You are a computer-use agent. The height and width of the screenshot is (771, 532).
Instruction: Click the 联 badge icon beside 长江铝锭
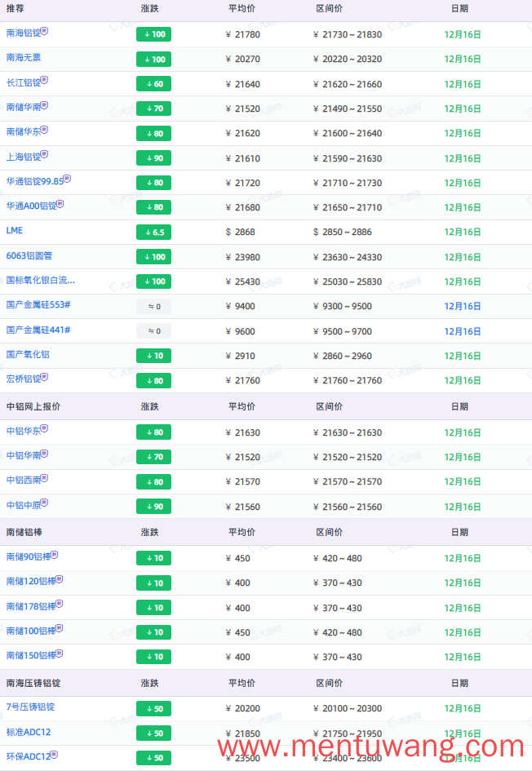44,80
